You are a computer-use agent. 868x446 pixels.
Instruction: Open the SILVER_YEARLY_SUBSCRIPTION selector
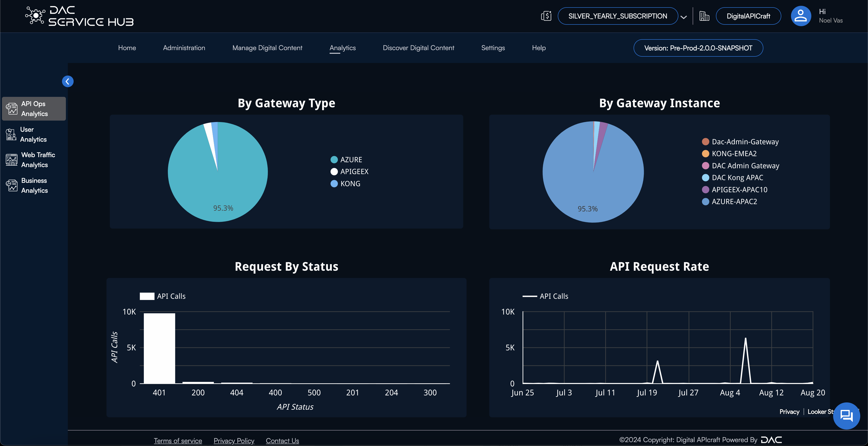[618, 16]
